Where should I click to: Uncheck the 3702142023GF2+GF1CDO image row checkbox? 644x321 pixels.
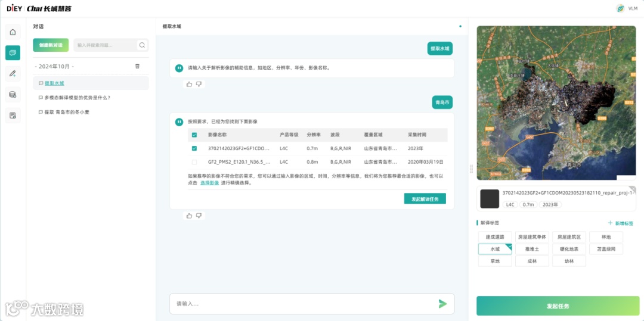[x=194, y=148]
